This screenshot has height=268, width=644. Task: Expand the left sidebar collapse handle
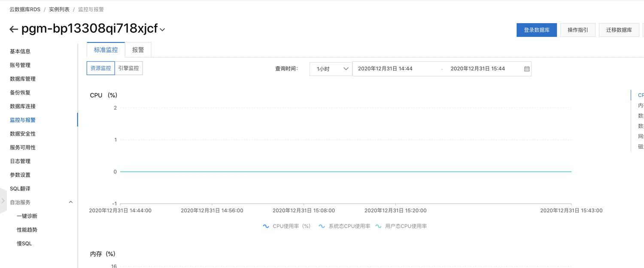(3, 201)
